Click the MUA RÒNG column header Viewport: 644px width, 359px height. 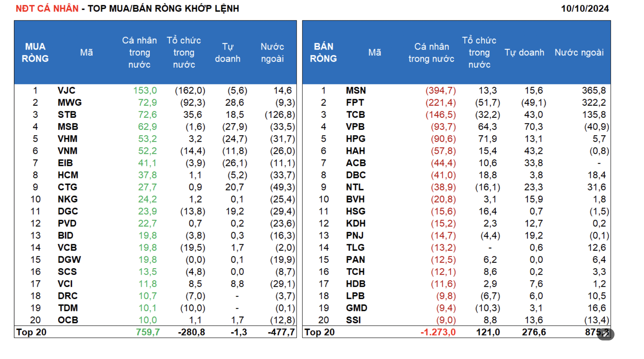click(35, 53)
